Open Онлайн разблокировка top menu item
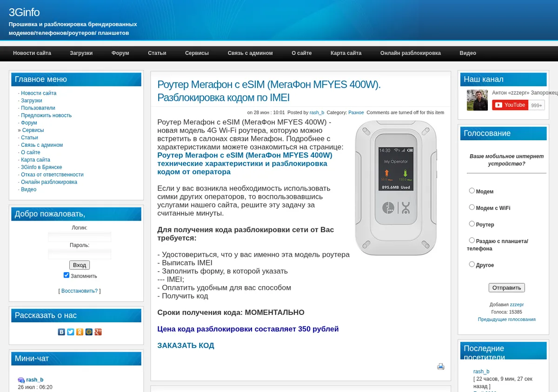The height and width of the screenshot is (392, 558). pos(411,53)
